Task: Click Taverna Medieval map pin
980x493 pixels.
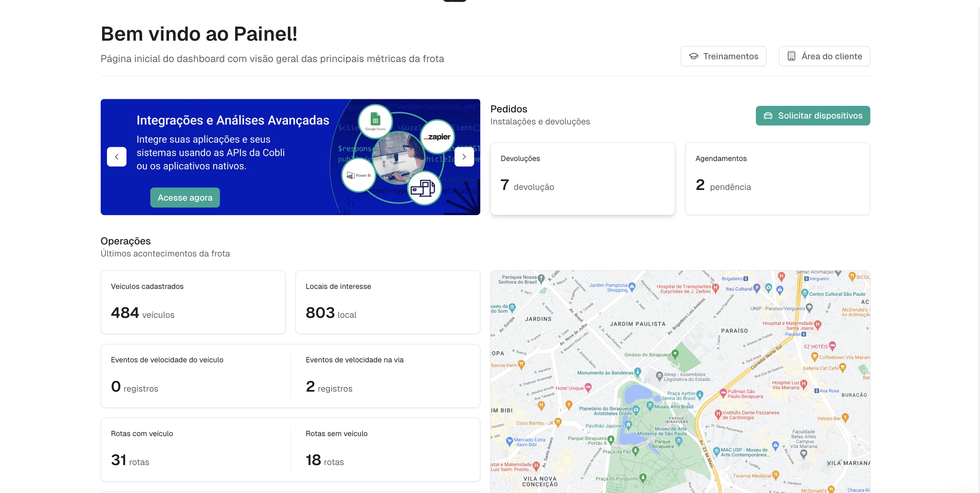Action: pos(775,474)
